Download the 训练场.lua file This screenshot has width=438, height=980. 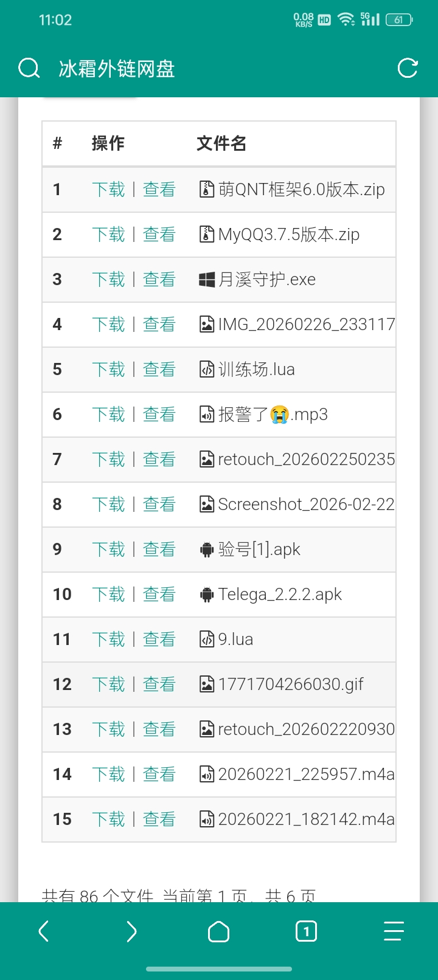click(x=108, y=370)
